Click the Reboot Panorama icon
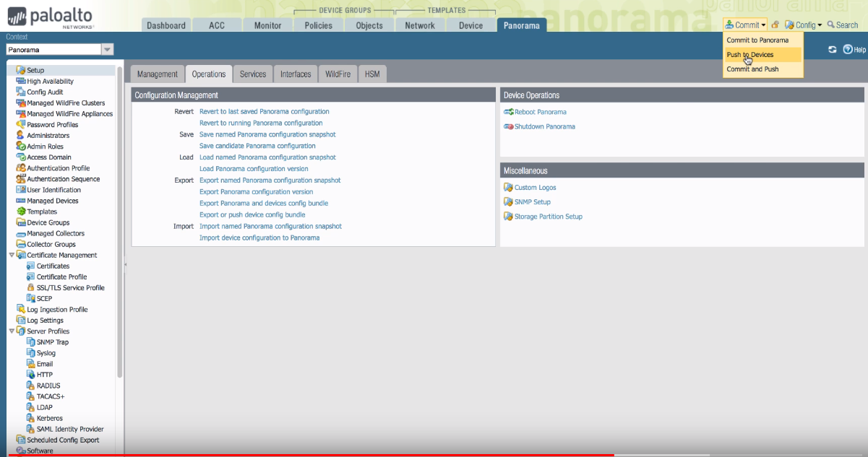The image size is (868, 457). coord(508,112)
